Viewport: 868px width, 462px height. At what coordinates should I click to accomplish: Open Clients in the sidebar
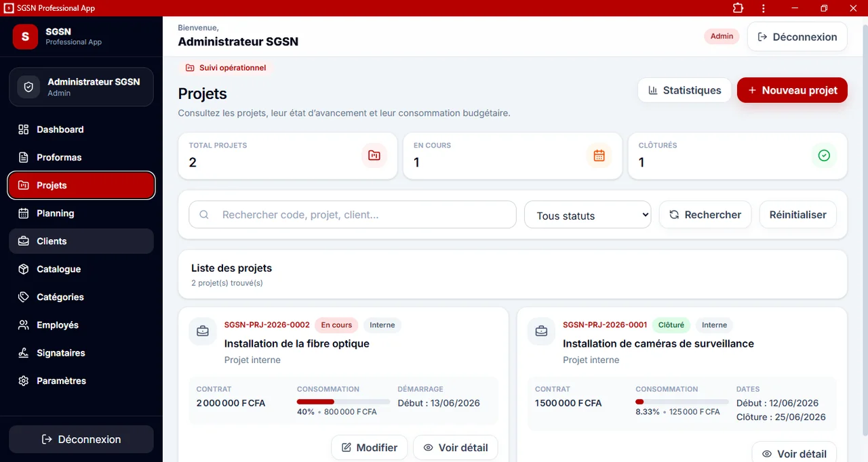point(81,241)
